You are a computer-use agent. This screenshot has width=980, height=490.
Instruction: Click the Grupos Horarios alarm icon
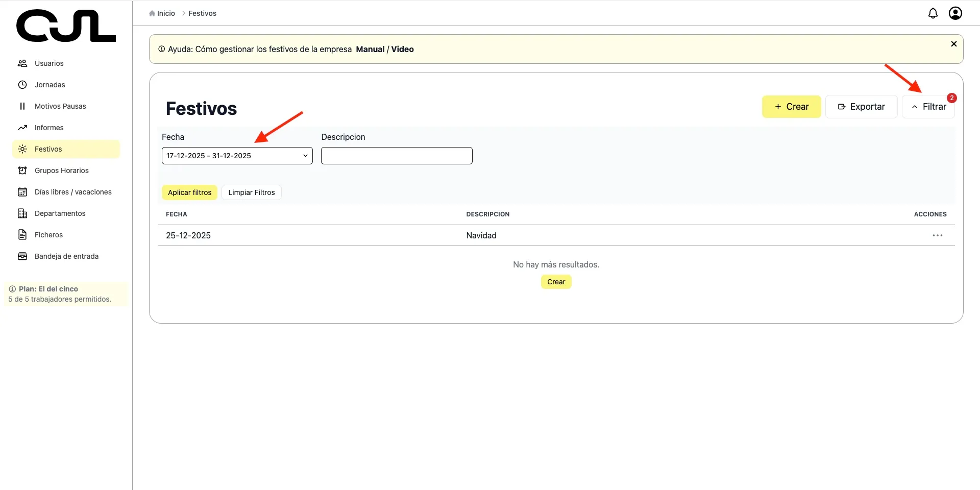click(x=22, y=170)
